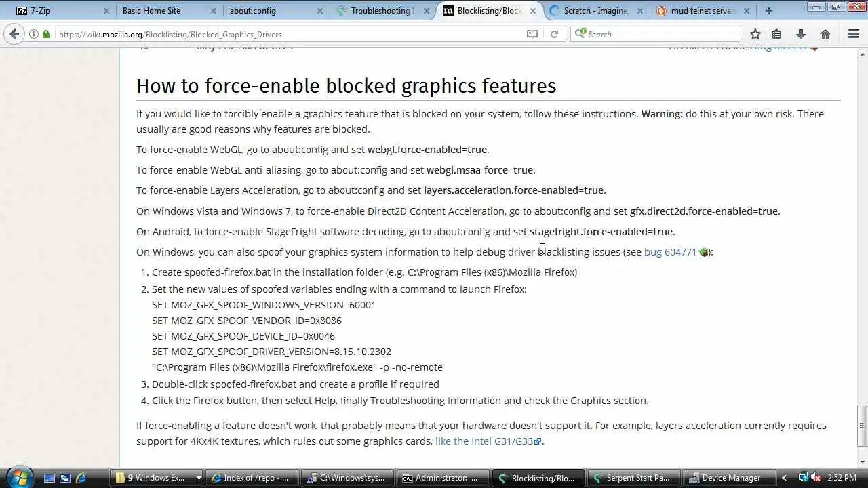Open the bug 604771 link
This screenshot has width=868, height=488.
pyautogui.click(x=671, y=252)
